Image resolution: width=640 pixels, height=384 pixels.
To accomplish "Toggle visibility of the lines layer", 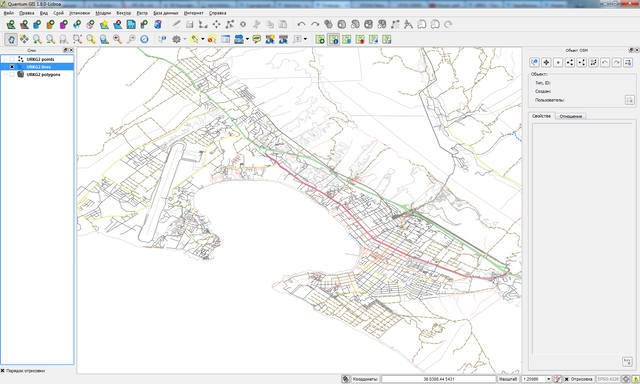I will pos(12,67).
